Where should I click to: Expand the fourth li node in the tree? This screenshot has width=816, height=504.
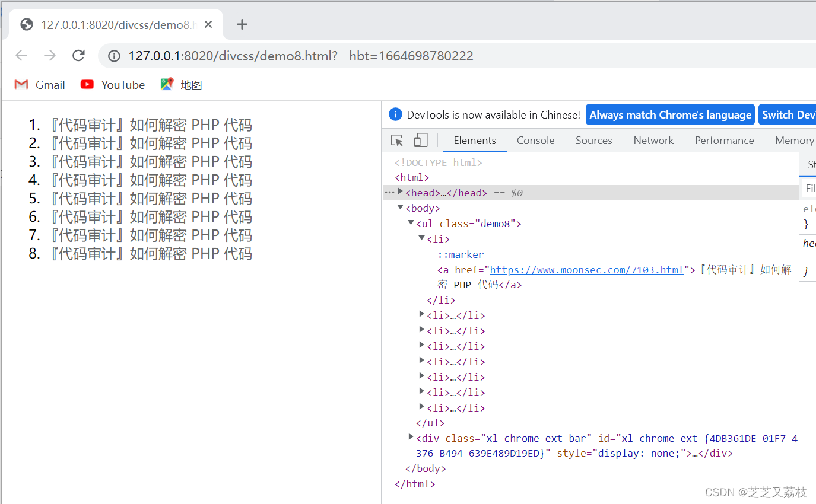tap(422, 345)
